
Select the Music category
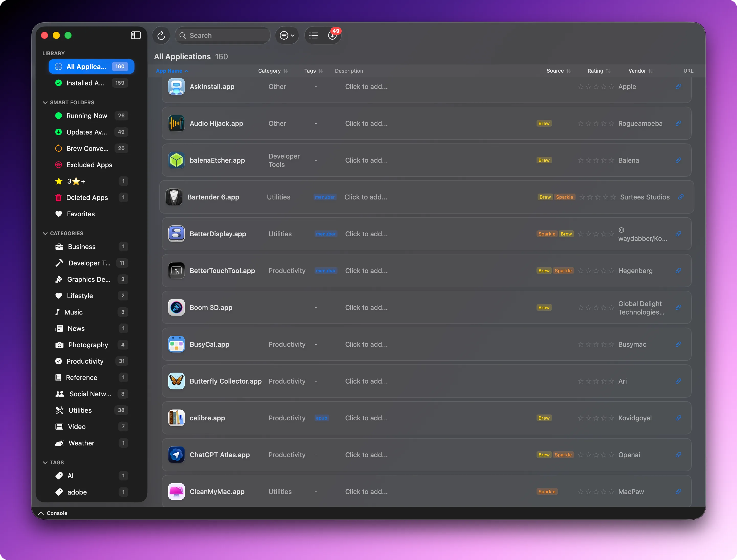pyautogui.click(x=91, y=312)
